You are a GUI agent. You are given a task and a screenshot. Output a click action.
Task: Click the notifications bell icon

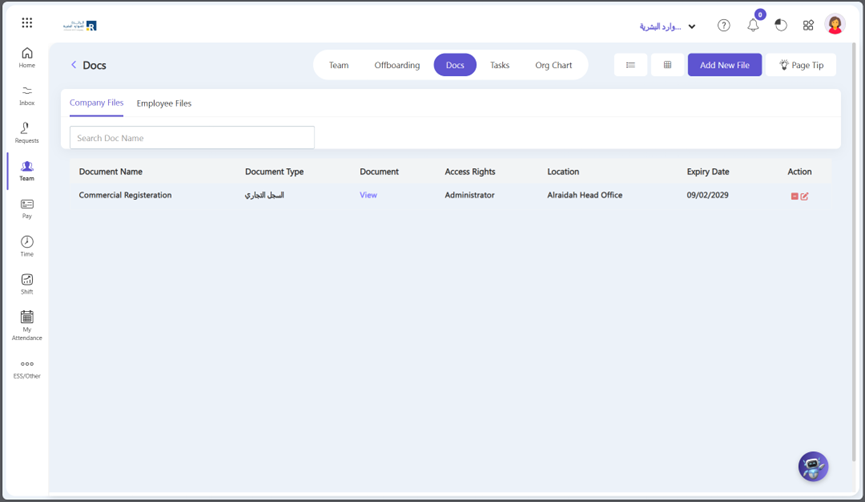[x=753, y=25]
